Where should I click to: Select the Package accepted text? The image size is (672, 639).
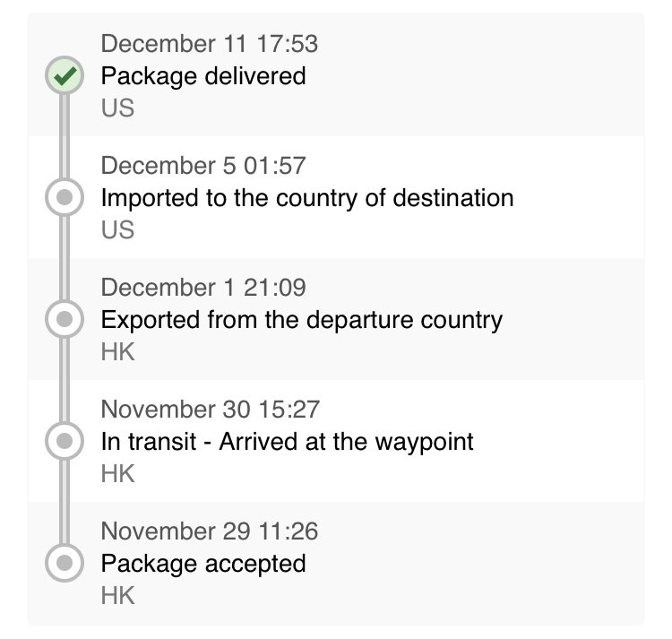[203, 564]
